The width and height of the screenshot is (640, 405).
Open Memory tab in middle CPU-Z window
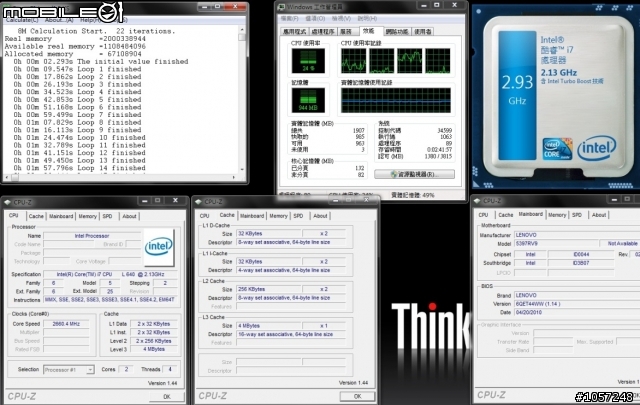coord(278,216)
